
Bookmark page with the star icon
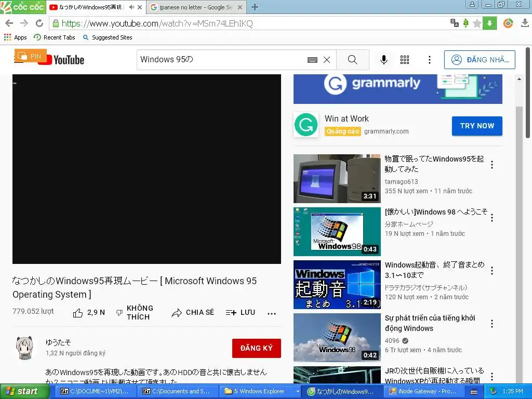tap(477, 23)
